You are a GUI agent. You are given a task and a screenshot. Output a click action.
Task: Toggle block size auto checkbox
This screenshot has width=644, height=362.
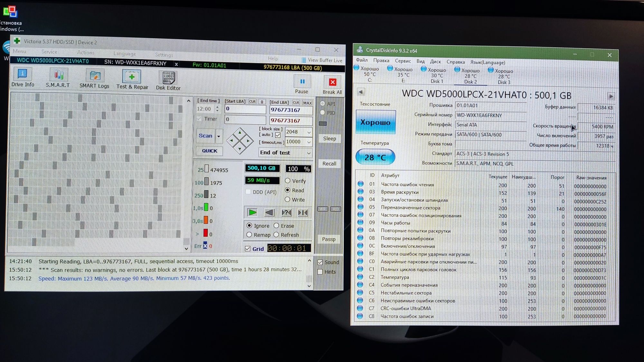278,135
